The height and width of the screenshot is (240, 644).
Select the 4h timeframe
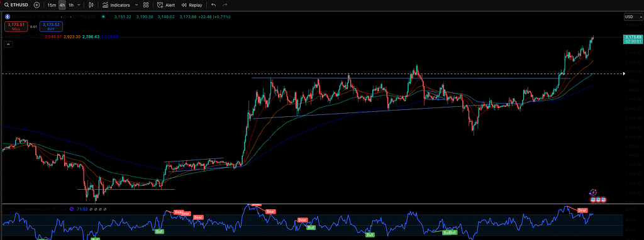point(62,5)
